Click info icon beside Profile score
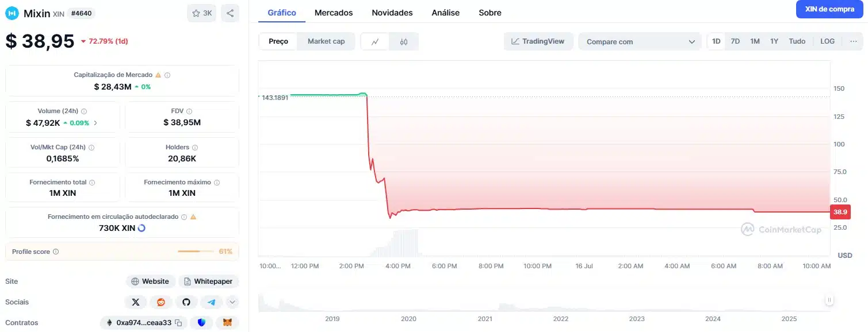 click(x=56, y=252)
